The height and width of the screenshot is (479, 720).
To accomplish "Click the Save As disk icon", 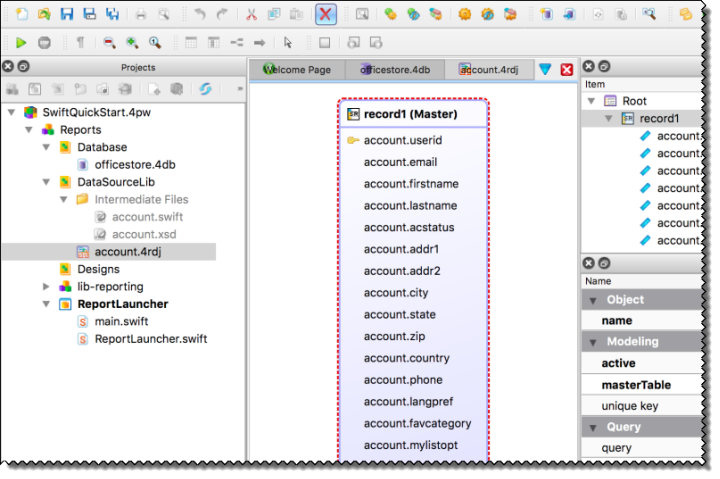I will (x=90, y=14).
